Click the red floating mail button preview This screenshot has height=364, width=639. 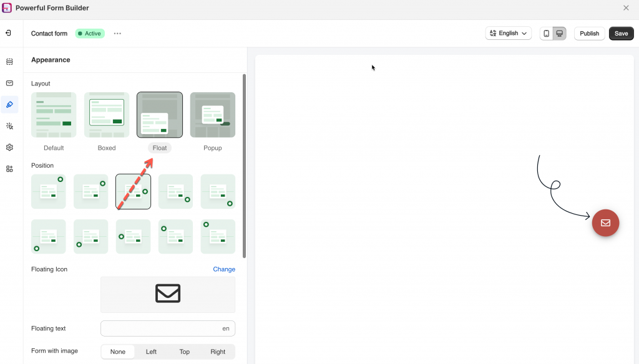[605, 223]
